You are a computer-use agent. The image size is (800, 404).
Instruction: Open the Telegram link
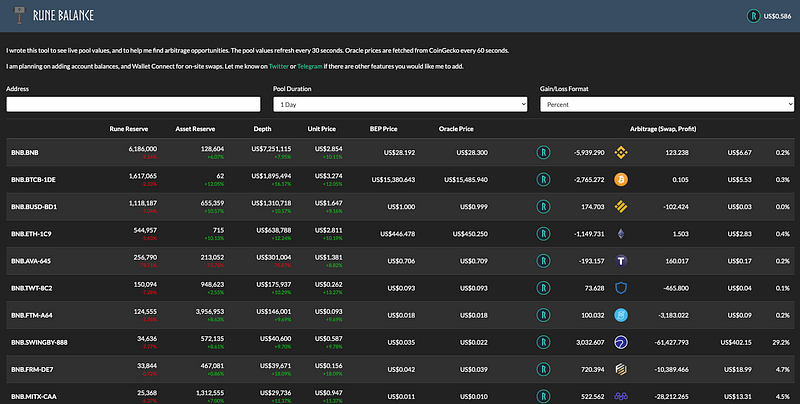click(x=310, y=66)
